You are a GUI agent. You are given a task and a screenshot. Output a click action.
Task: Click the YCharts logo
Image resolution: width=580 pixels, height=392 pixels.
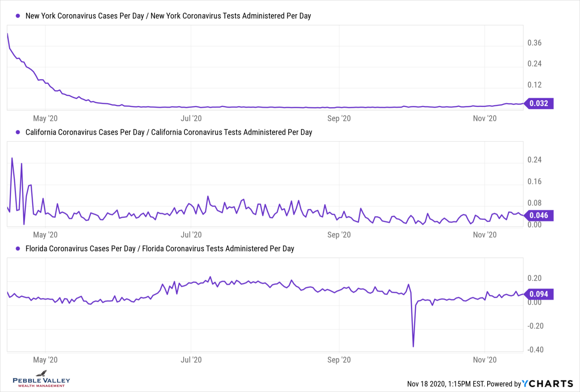pyautogui.click(x=548, y=384)
